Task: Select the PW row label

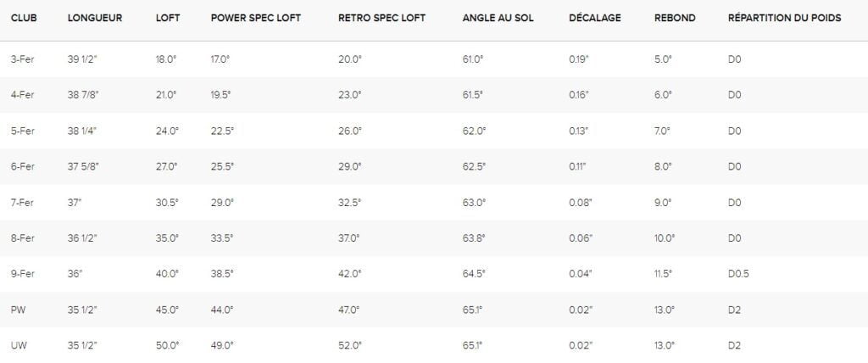Action: (x=18, y=310)
